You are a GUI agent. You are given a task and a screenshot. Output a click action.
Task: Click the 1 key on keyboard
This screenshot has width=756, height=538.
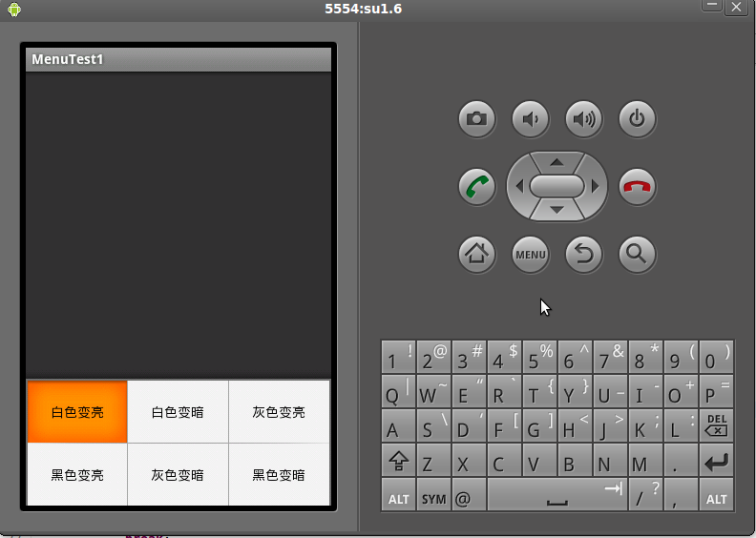click(x=398, y=357)
